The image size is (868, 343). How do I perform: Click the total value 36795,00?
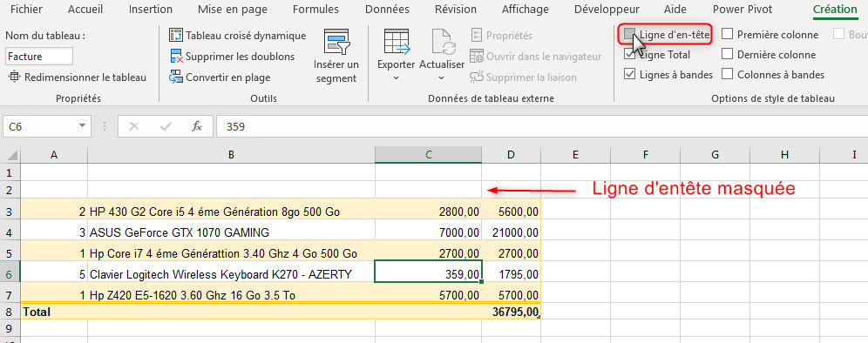point(512,312)
